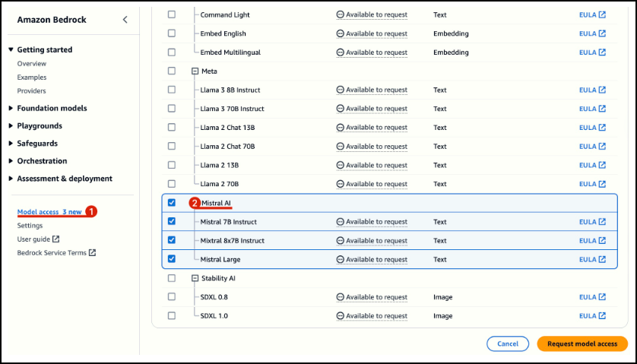Click Available to request for Embed English
The width and height of the screenshot is (637, 364).
click(x=376, y=33)
